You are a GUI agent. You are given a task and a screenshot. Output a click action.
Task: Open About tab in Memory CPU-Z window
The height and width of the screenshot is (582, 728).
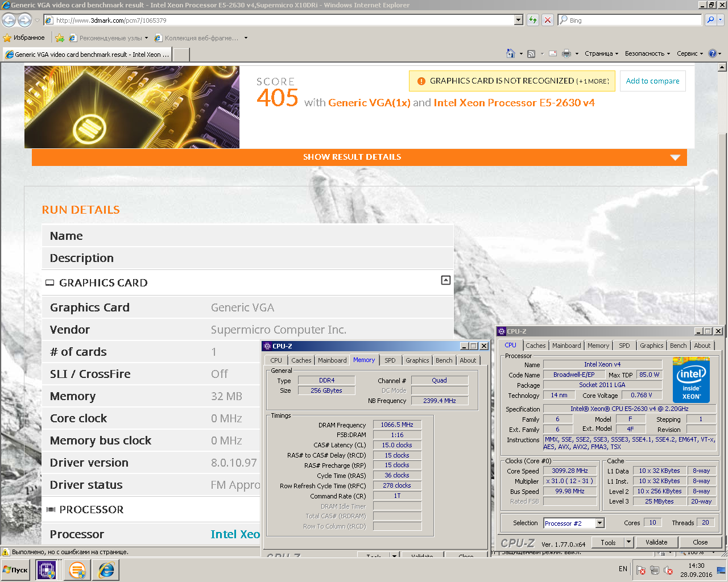click(x=468, y=360)
